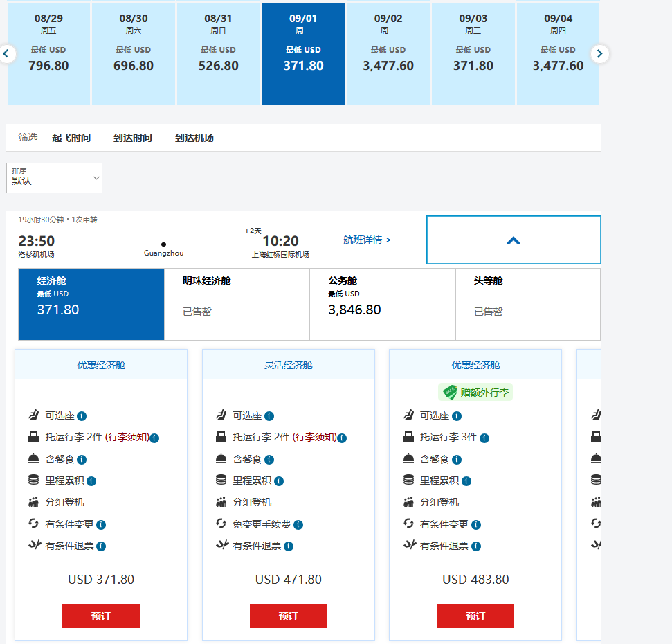Open the 航班详情 link
The image size is (672, 644).
tap(367, 240)
